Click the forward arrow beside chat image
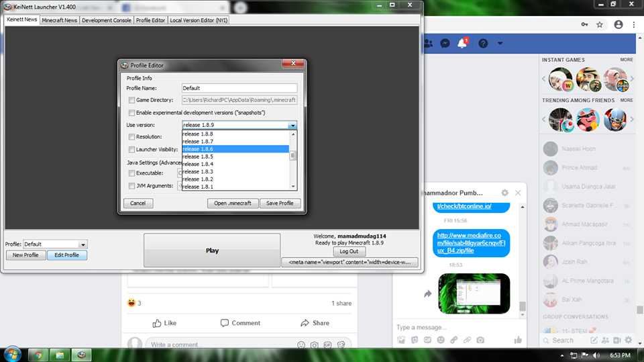Screen dimensions: 644x362 pyautogui.click(x=428, y=293)
